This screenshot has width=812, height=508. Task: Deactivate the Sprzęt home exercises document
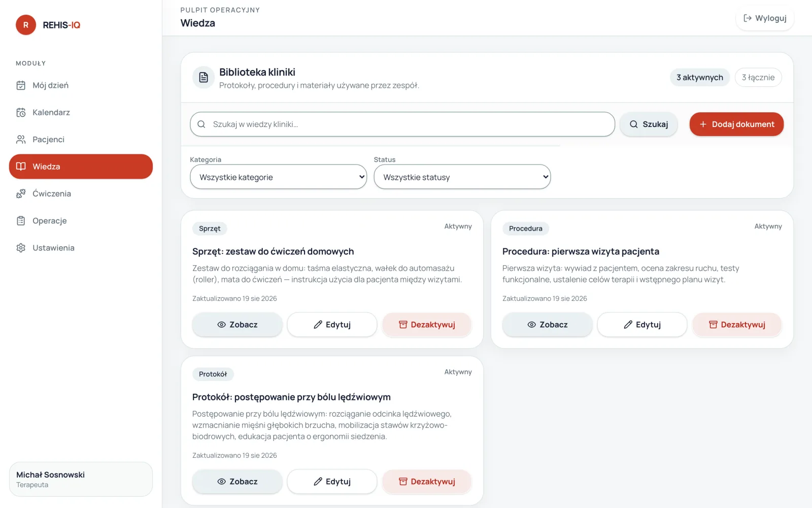[x=427, y=325]
